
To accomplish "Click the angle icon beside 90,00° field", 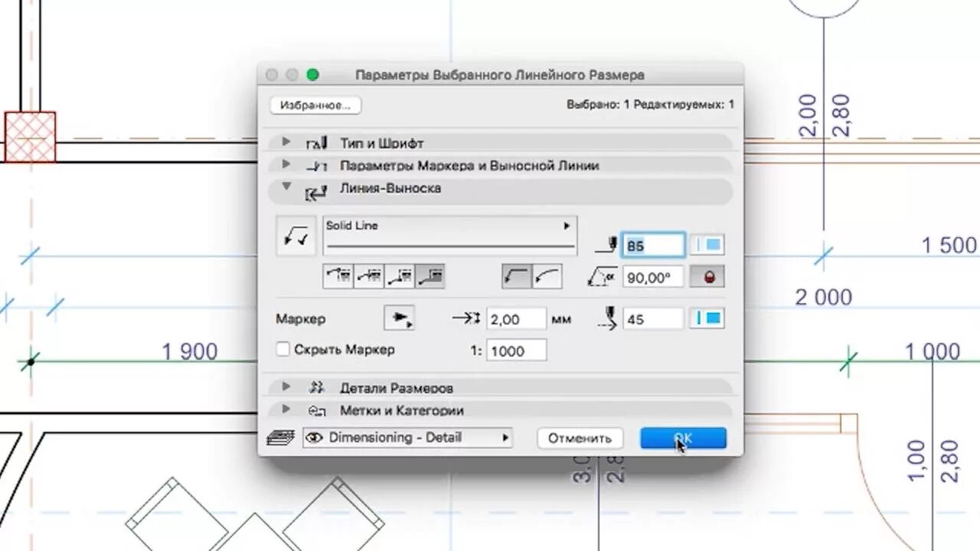I will 602,278.
